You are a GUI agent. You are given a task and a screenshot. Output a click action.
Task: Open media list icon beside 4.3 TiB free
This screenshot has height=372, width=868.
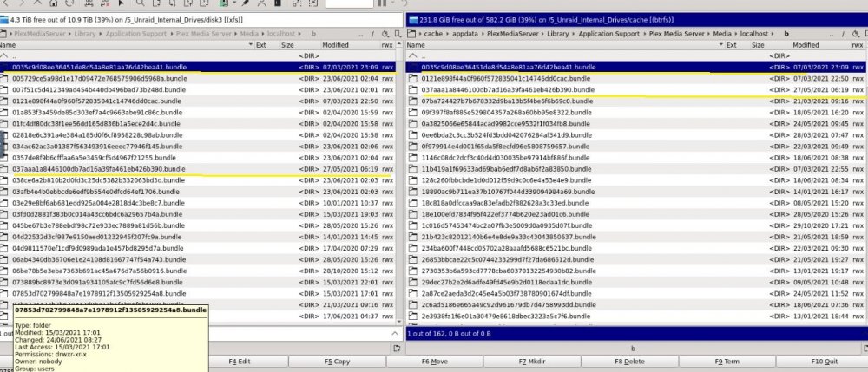click(4, 20)
